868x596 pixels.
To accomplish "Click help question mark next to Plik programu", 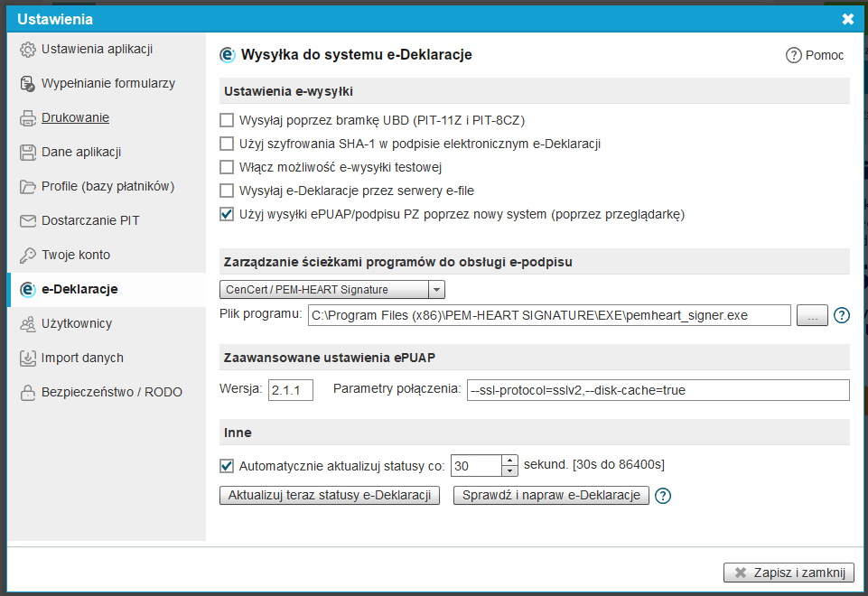I will click(x=842, y=315).
